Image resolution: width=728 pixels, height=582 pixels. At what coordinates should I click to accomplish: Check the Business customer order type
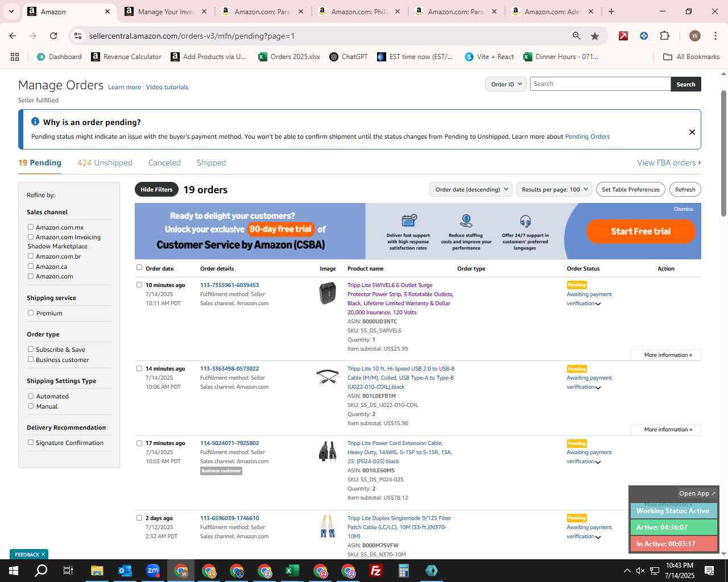31,359
